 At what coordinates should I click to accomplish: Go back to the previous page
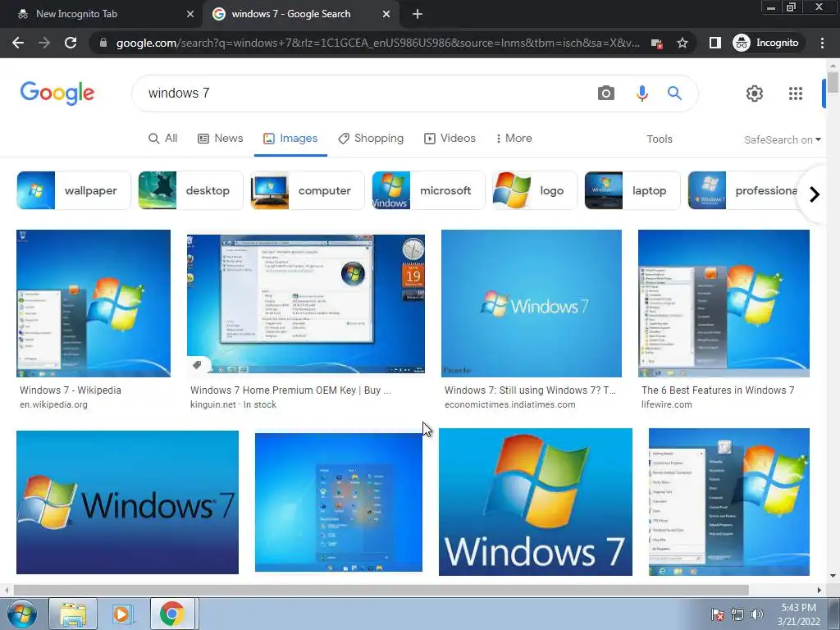18,43
